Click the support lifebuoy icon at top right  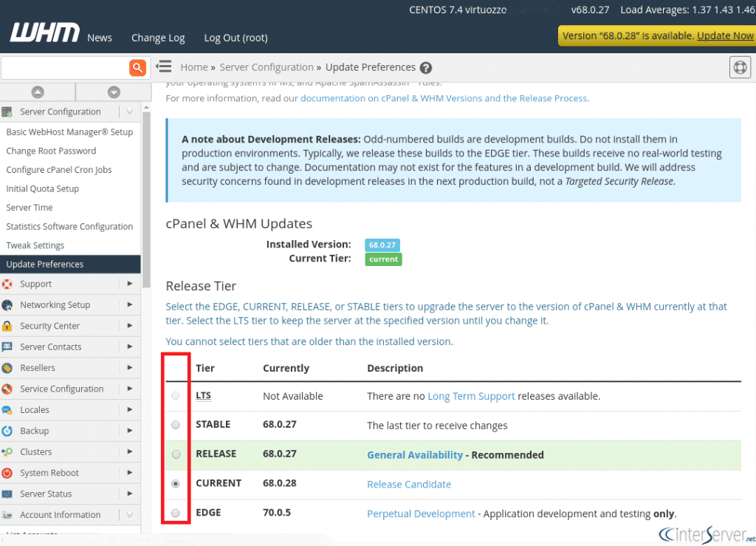[740, 67]
